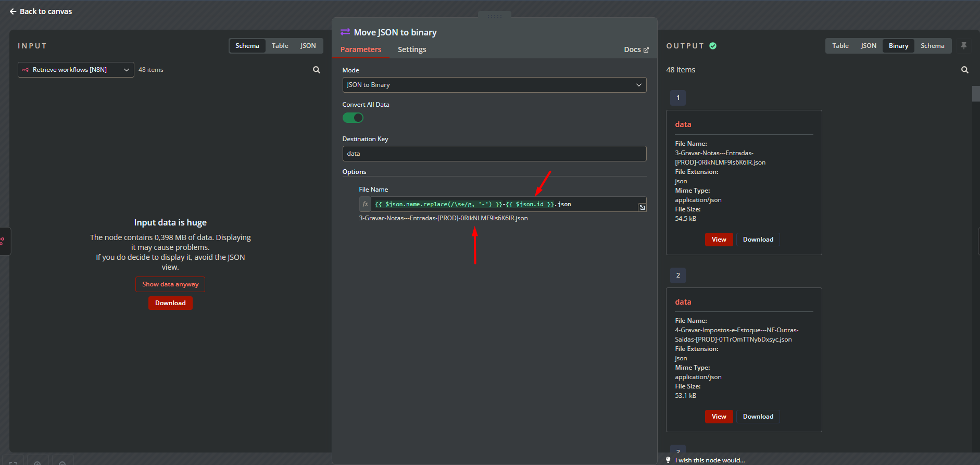
Task: Click the I wish this node would... link
Action: pos(710,460)
